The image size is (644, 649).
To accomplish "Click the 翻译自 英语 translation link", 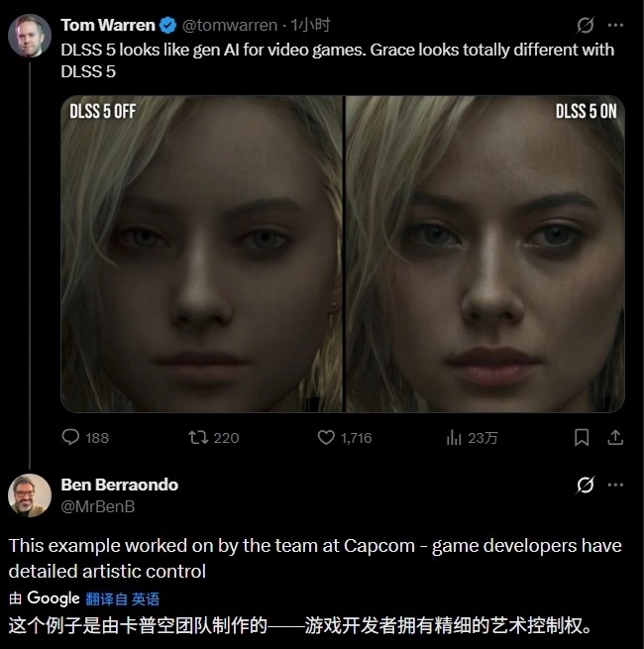I will 123,598.
